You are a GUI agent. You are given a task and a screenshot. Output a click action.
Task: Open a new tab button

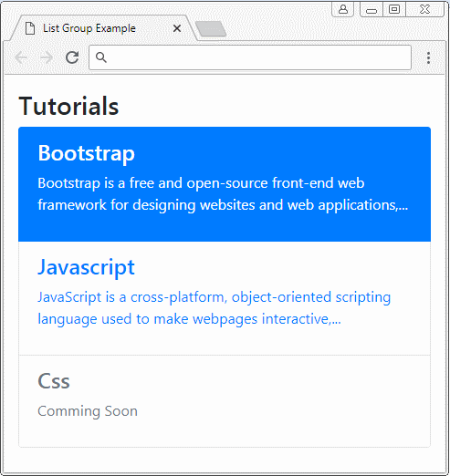[x=211, y=29]
